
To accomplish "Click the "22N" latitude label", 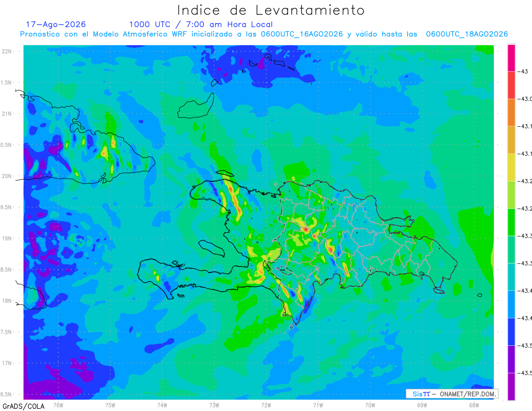I will (7, 51).
